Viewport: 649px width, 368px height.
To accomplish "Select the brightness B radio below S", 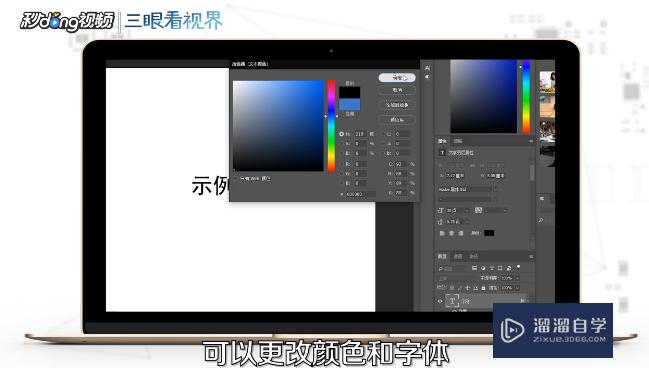I will tap(341, 153).
